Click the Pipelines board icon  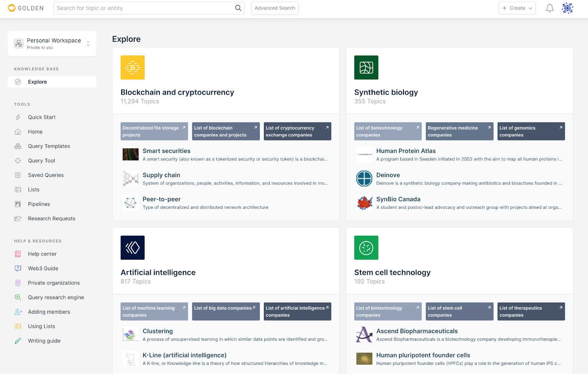18,204
